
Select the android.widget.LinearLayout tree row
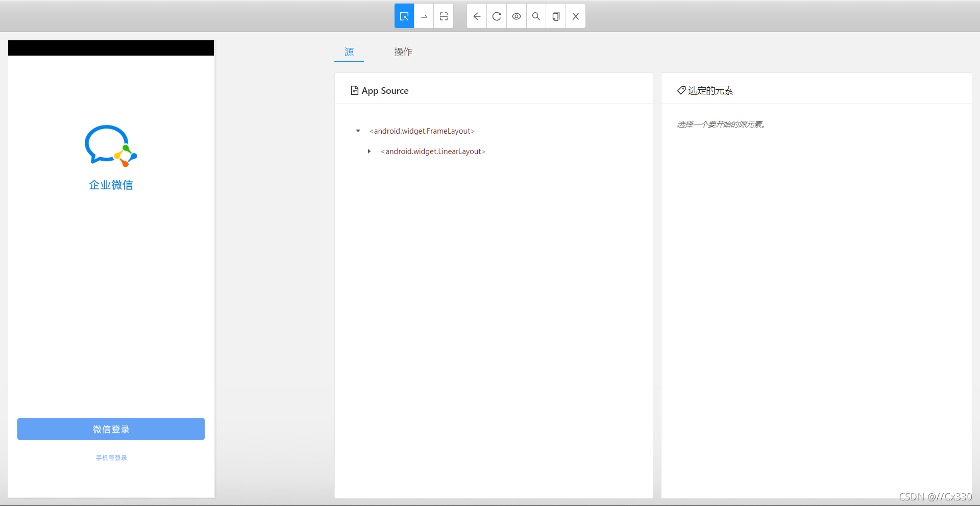point(433,151)
